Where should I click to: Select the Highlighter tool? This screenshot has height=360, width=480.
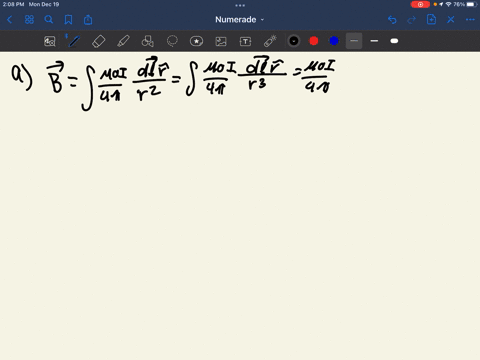(x=123, y=41)
